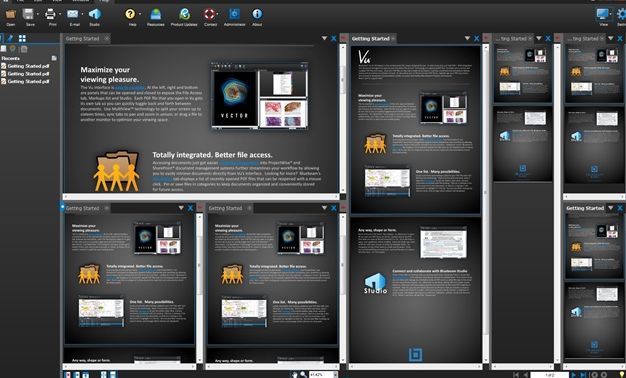Switch to the grid thumbnails tab in left panel
626x378 pixels.
point(22,38)
